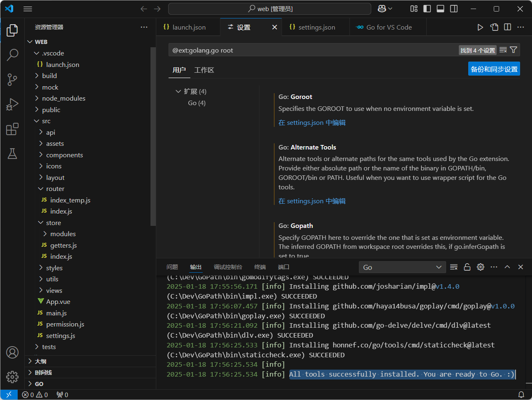
Task: Clear the output panel
Action: click(x=454, y=267)
